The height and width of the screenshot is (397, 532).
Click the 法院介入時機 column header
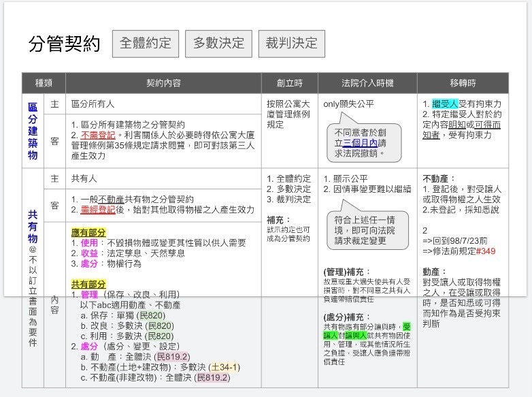pyautogui.click(x=367, y=83)
